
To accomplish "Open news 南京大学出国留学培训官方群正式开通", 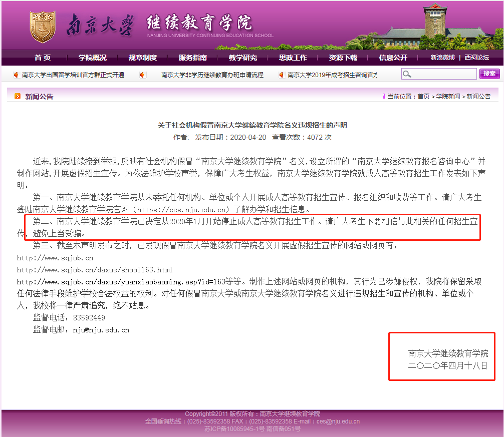I will point(73,75).
